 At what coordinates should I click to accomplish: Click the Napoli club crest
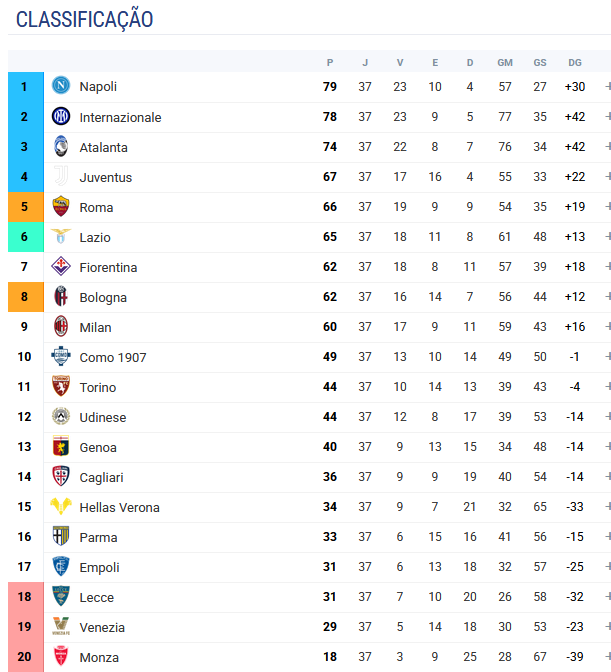(61, 85)
